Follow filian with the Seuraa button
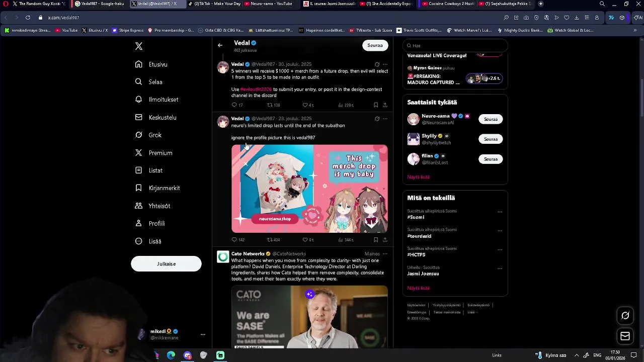 pyautogui.click(x=491, y=159)
